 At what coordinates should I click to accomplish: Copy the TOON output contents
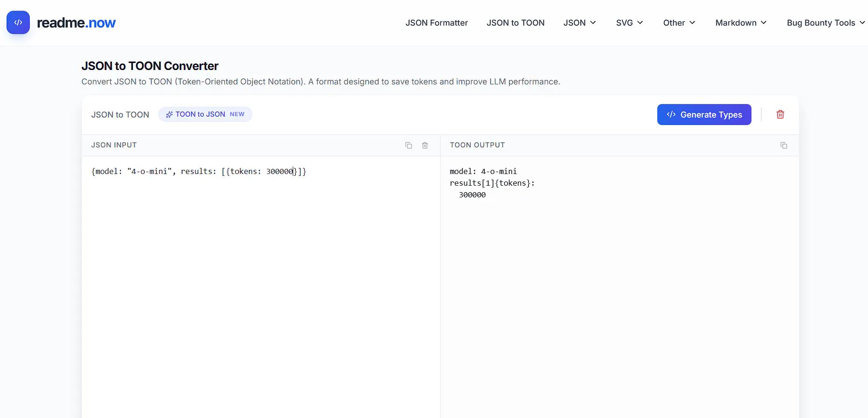[784, 146]
